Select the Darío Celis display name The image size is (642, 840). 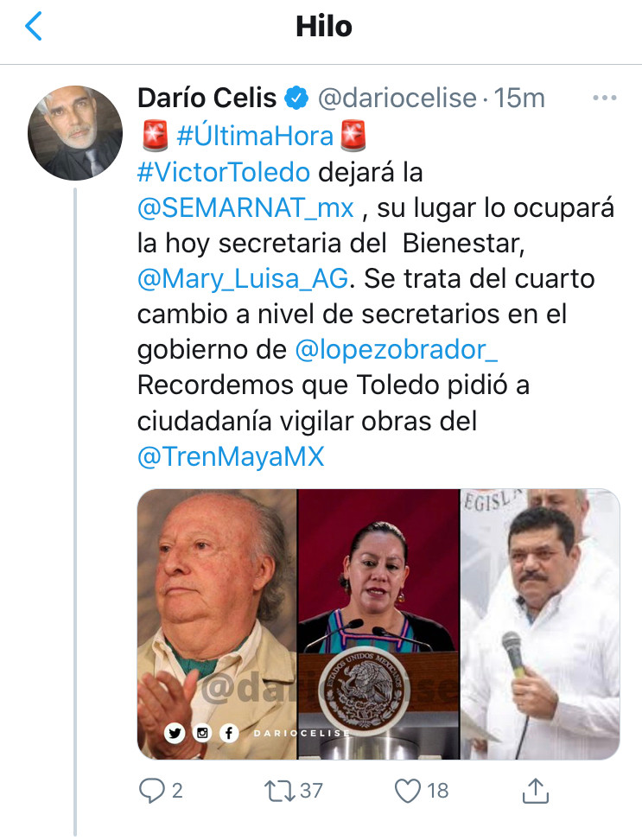click(x=207, y=98)
